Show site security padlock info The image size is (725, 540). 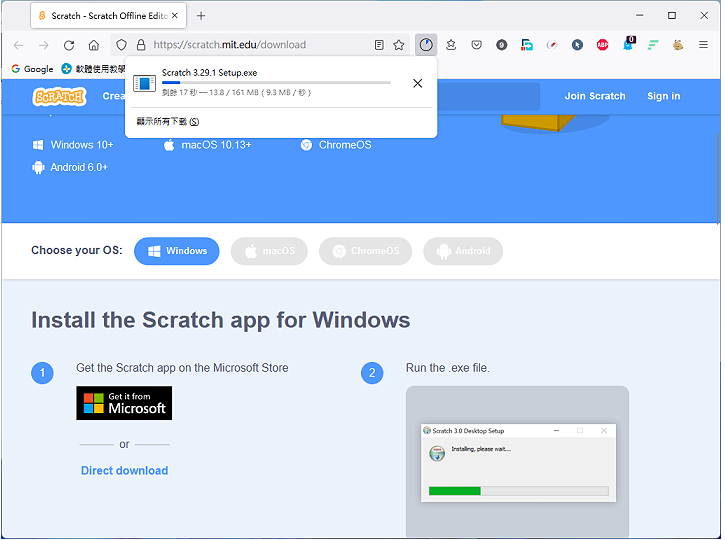(141, 45)
